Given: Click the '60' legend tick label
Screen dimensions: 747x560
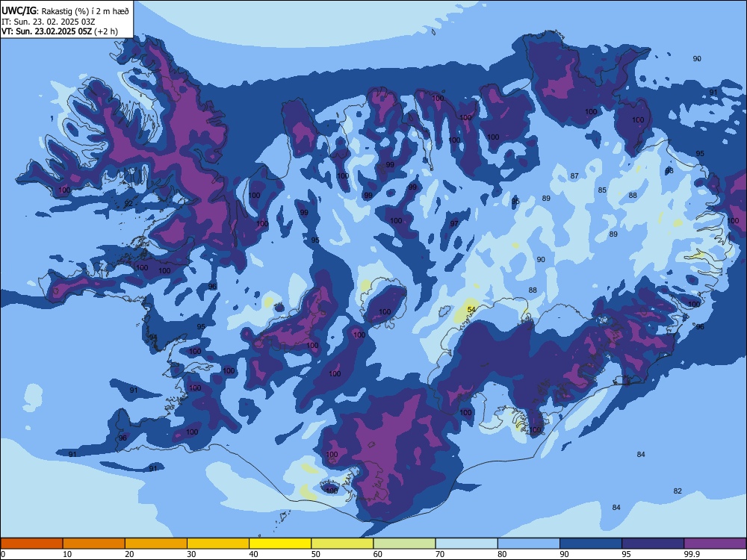Looking at the screenshot, I should (x=378, y=554).
